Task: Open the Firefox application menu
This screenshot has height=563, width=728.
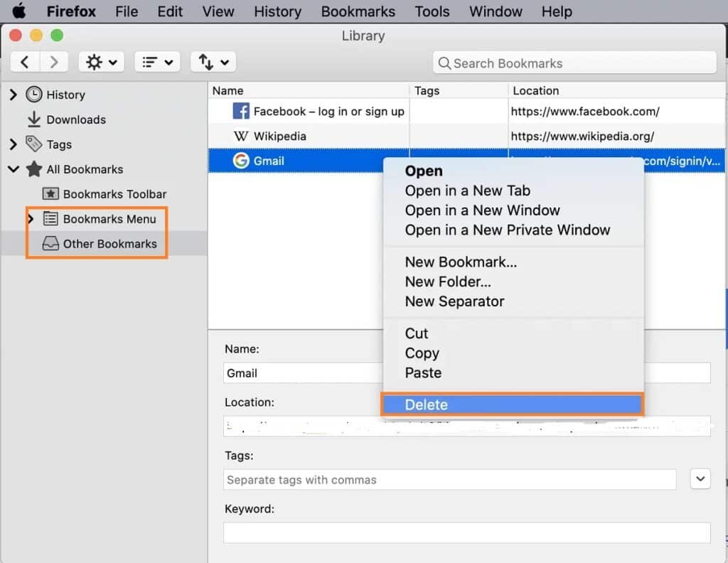Action: tap(71, 11)
